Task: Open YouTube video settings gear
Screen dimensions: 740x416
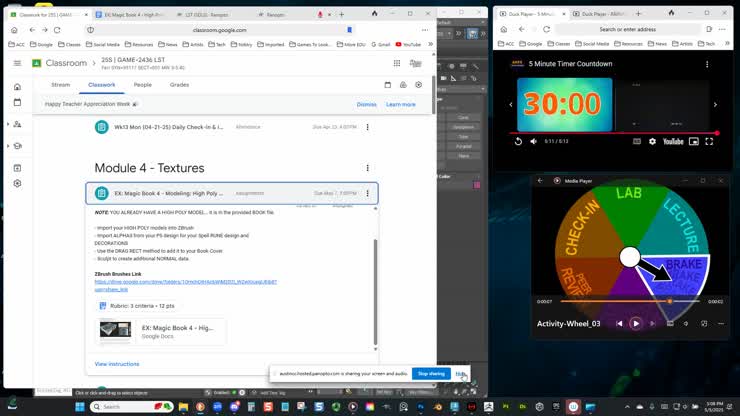Action: [653, 141]
